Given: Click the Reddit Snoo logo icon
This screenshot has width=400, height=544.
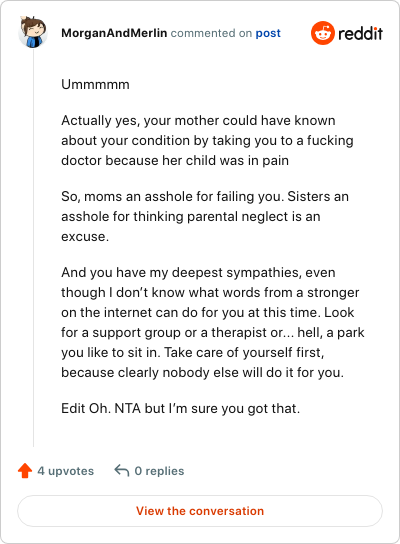Looking at the screenshot, I should point(323,33).
